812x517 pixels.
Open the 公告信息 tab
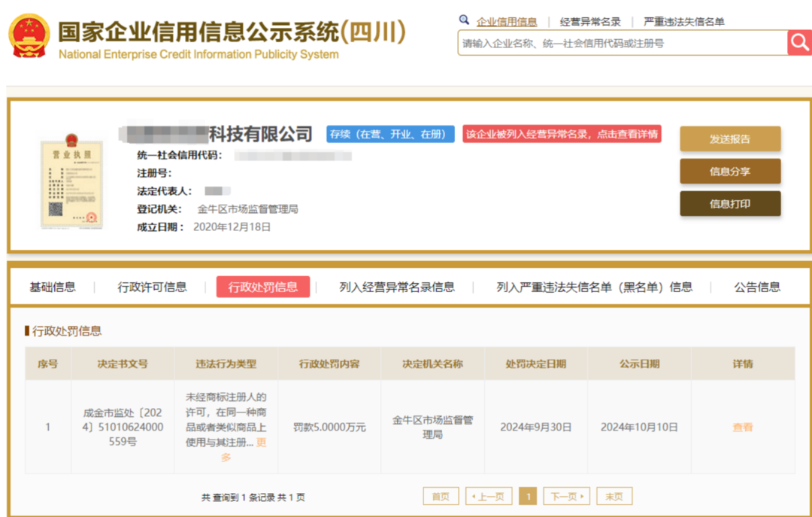click(x=756, y=287)
